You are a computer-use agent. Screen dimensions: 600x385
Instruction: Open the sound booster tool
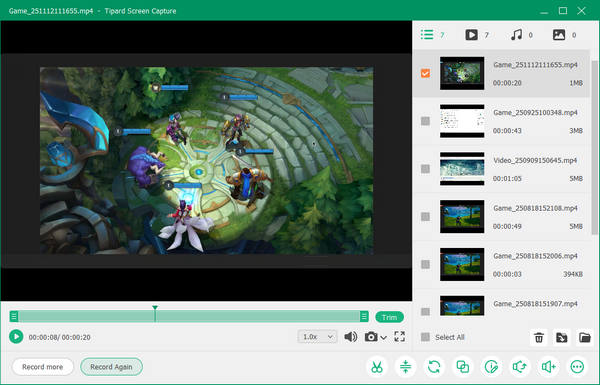[548, 367]
